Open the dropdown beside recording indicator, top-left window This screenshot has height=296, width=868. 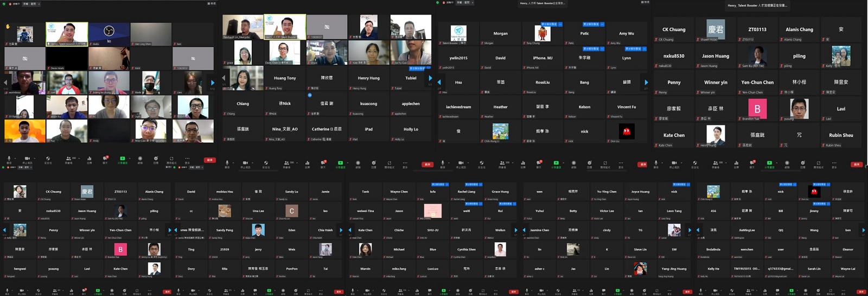point(39,3)
